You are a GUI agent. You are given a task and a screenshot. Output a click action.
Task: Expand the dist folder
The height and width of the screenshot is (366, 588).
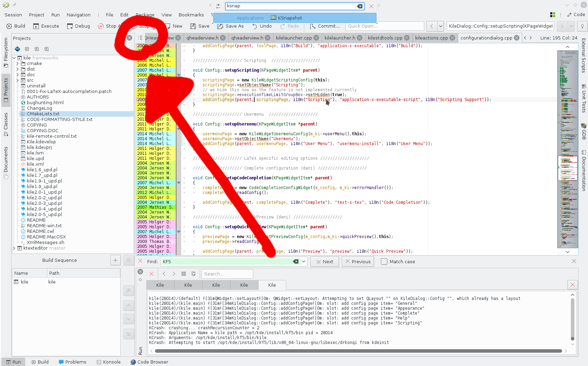point(18,69)
